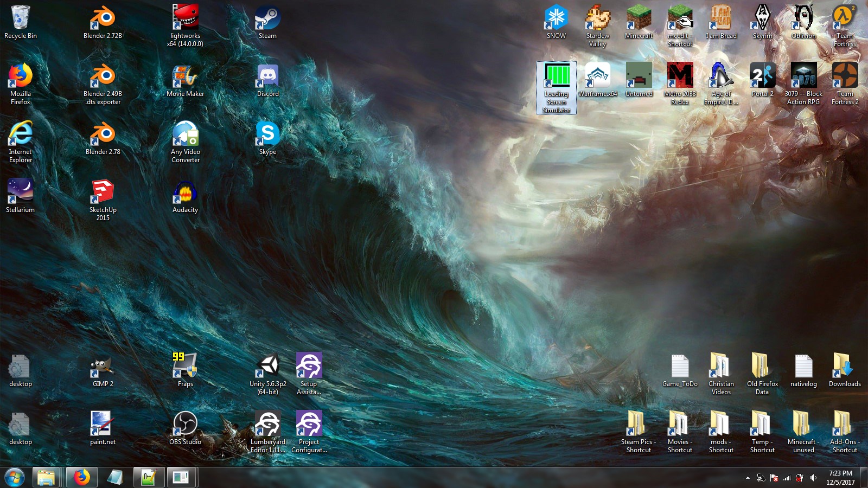Screen dimensions: 868x488
Task: Click the taskbar clock and date
Action: click(x=840, y=478)
